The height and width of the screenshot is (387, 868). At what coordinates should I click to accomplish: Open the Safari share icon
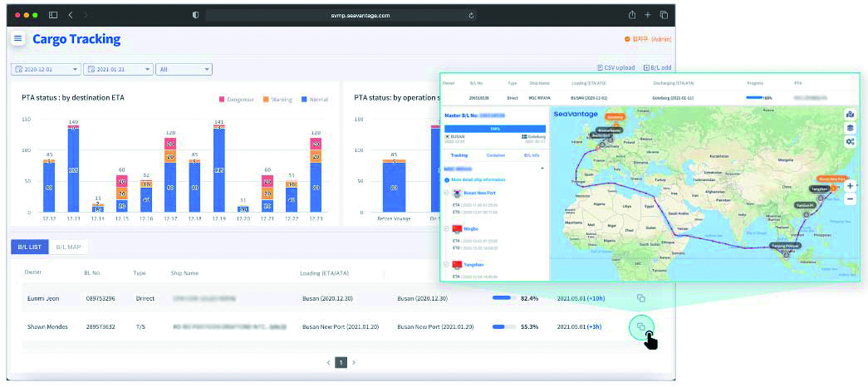point(631,15)
